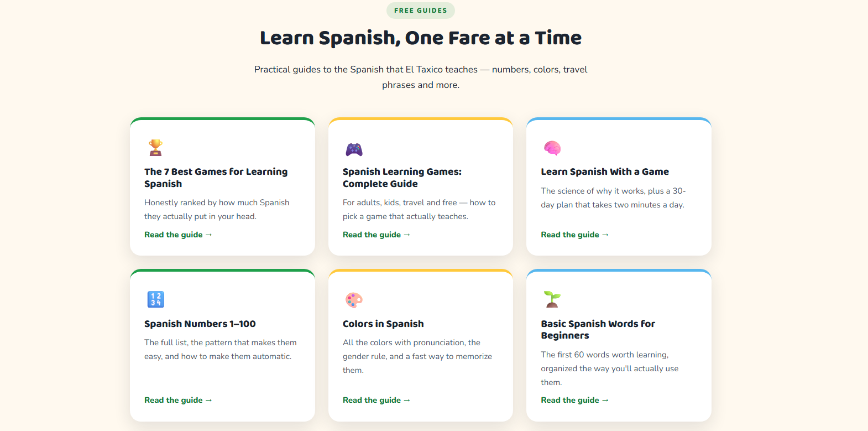Open 'The 7 Best Games for Learning Spanish' title
Viewport: 868px width, 431px height.
[x=216, y=178]
